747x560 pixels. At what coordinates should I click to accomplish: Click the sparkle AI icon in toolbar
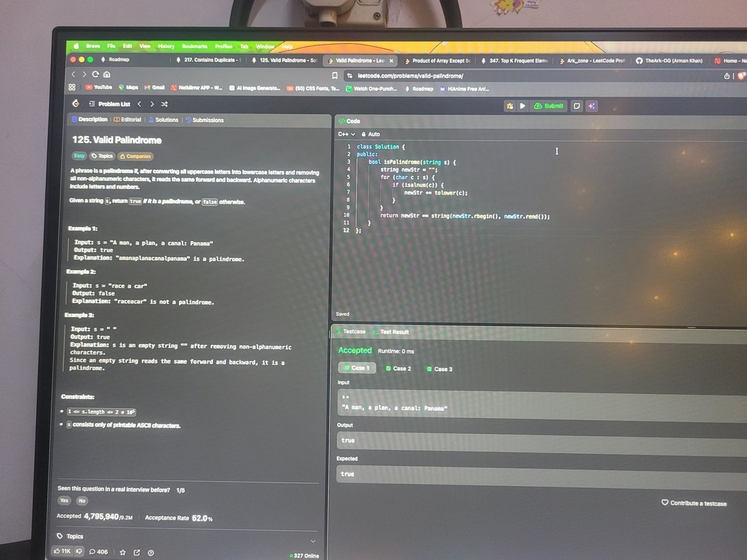point(591,106)
